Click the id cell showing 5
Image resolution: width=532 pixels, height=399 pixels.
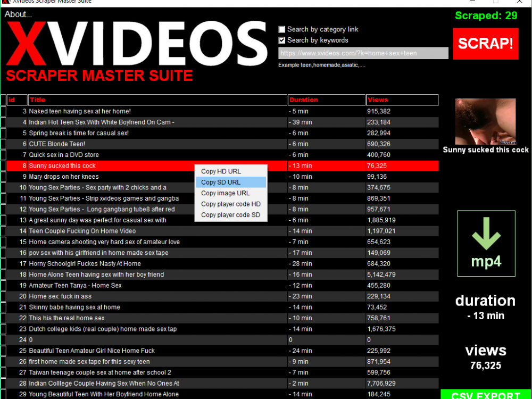tap(17, 133)
